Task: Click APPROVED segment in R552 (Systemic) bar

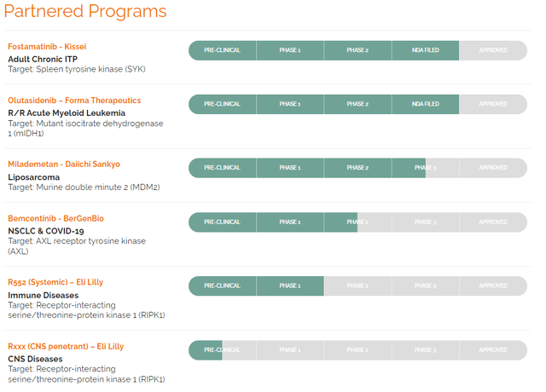Action: tap(493, 286)
